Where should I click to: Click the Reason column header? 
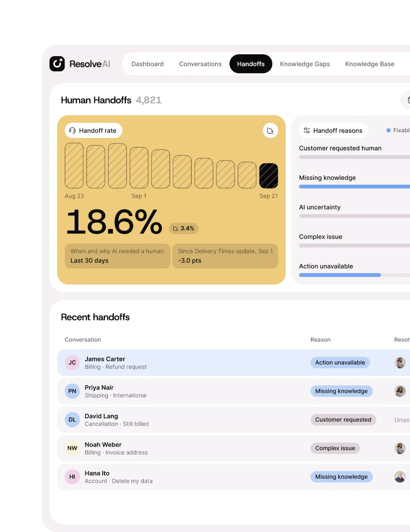coord(320,340)
